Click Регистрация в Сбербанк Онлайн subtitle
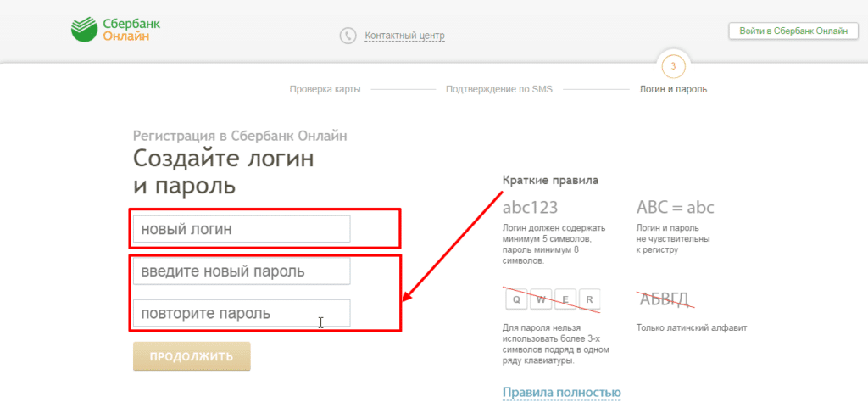 click(x=240, y=135)
